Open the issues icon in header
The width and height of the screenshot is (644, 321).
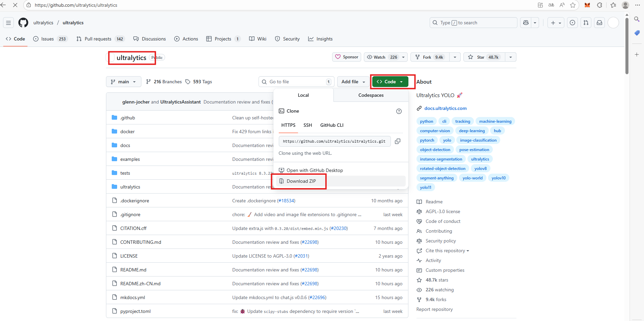[572, 23]
